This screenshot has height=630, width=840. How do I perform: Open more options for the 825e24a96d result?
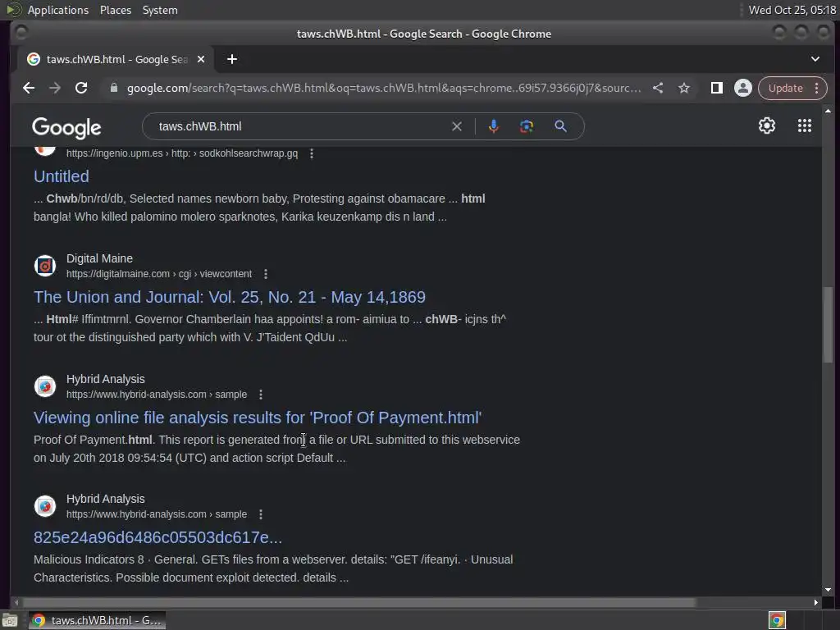click(261, 514)
